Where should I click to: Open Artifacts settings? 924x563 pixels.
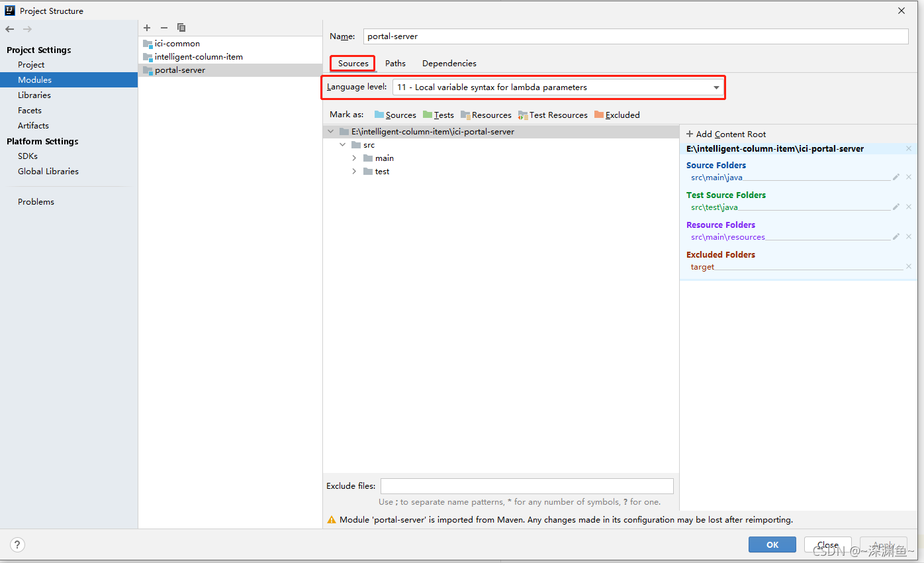[x=33, y=125]
